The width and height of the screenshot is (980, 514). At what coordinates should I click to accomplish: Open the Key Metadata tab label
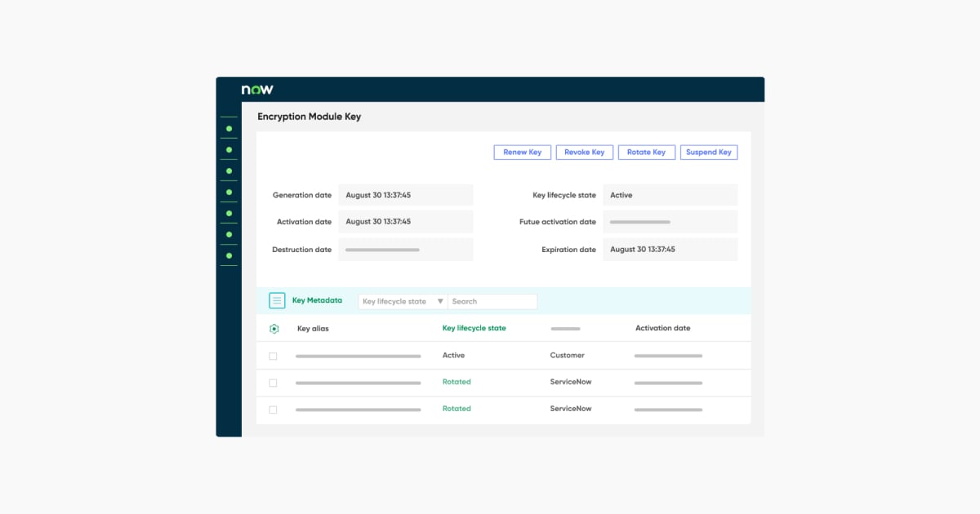[x=317, y=301]
